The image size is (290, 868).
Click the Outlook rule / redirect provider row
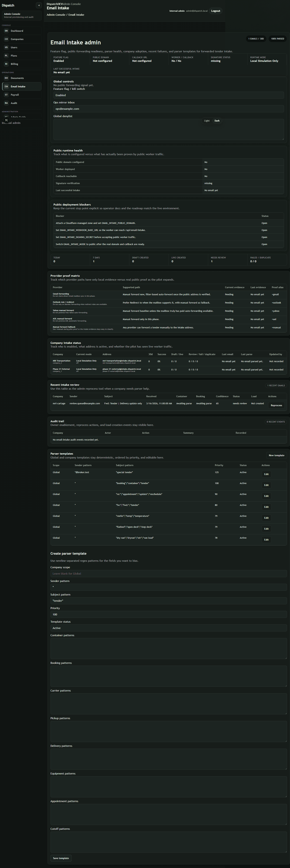point(168,303)
